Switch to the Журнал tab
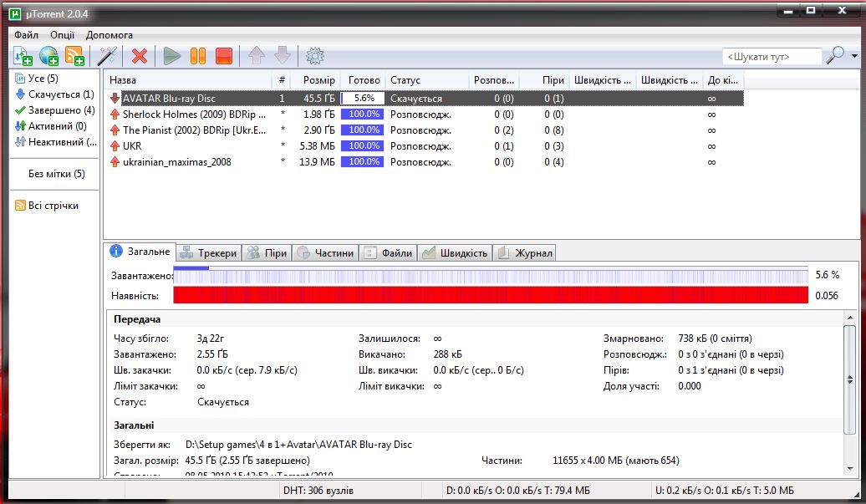866x504 pixels. point(524,252)
